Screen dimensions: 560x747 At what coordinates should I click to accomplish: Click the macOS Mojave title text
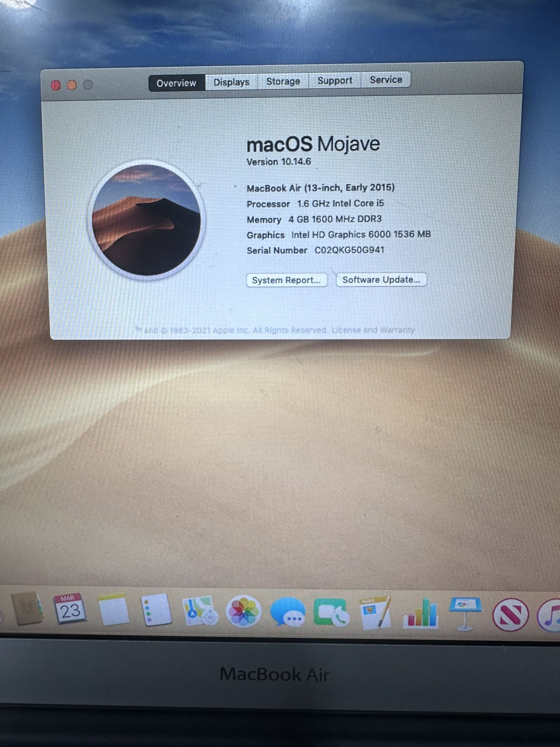point(313,144)
